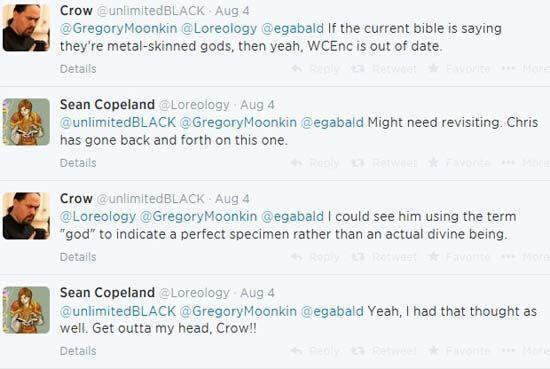This screenshot has height=369, width=550.
Task: Expand Details under 'Get outta my head' tweet
Action: [x=78, y=351]
